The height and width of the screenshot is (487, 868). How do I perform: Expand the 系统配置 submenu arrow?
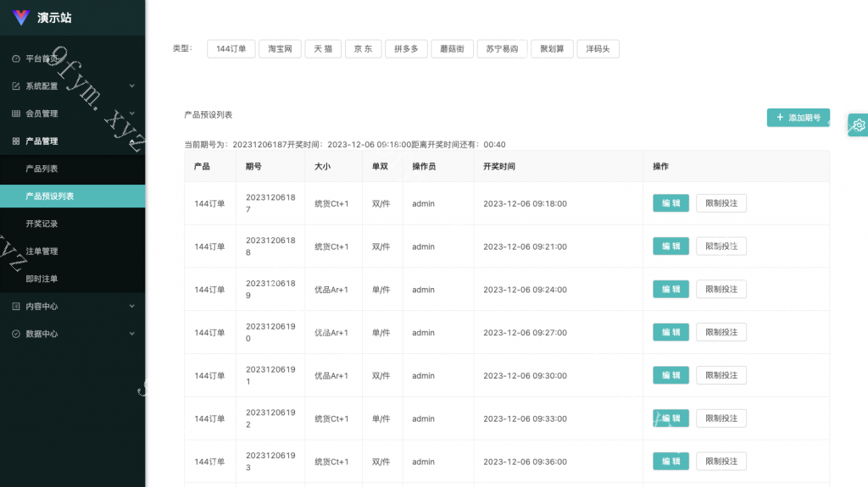131,86
